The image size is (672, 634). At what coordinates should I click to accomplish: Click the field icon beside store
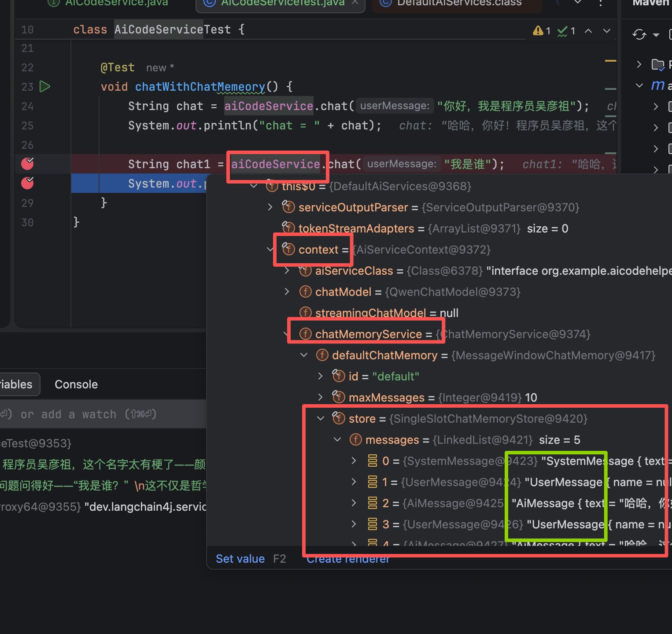[x=339, y=417]
